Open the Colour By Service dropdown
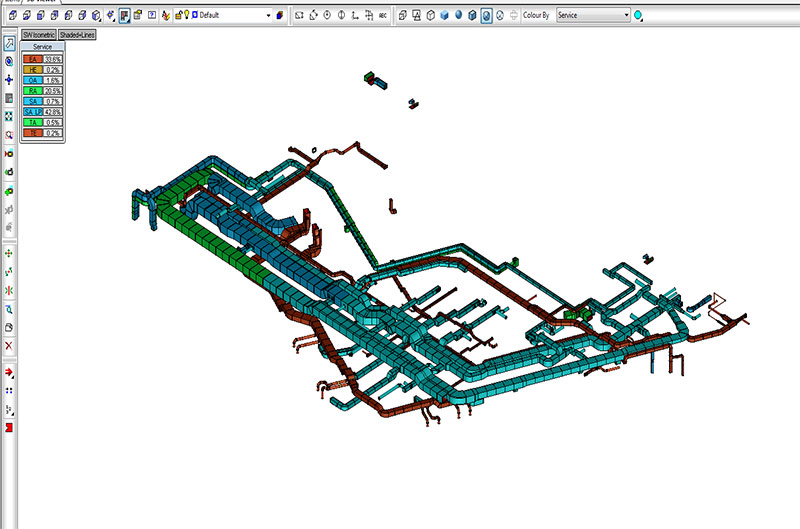This screenshot has width=800, height=529. pyautogui.click(x=626, y=15)
